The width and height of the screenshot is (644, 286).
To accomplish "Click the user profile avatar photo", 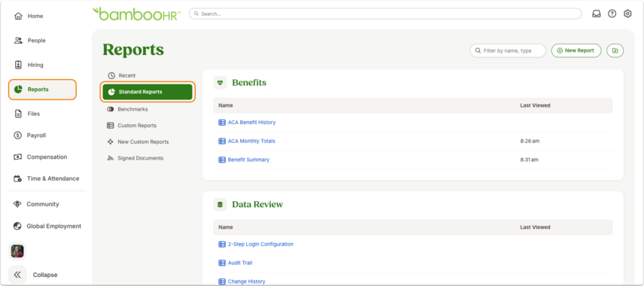I will [17, 251].
